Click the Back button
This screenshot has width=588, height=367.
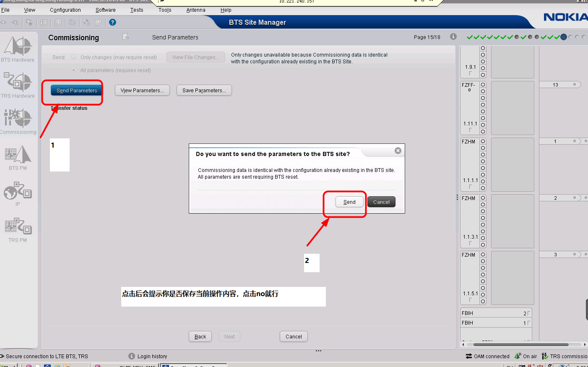[x=200, y=337]
